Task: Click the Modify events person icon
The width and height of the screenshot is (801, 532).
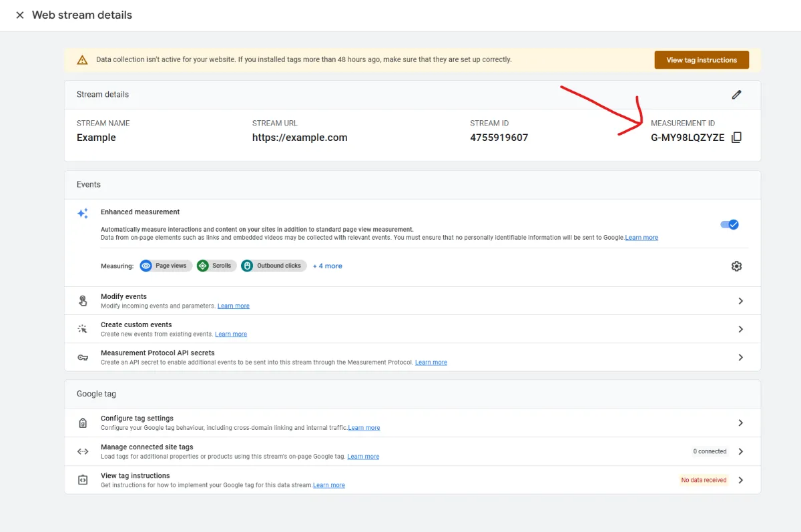Action: pos(83,300)
